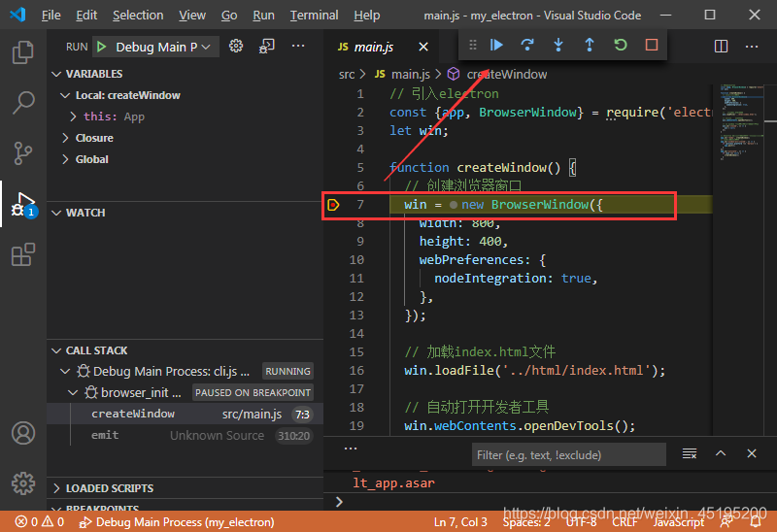777x532 pixels.
Task: Open the Run and Debug view
Action: click(x=22, y=204)
